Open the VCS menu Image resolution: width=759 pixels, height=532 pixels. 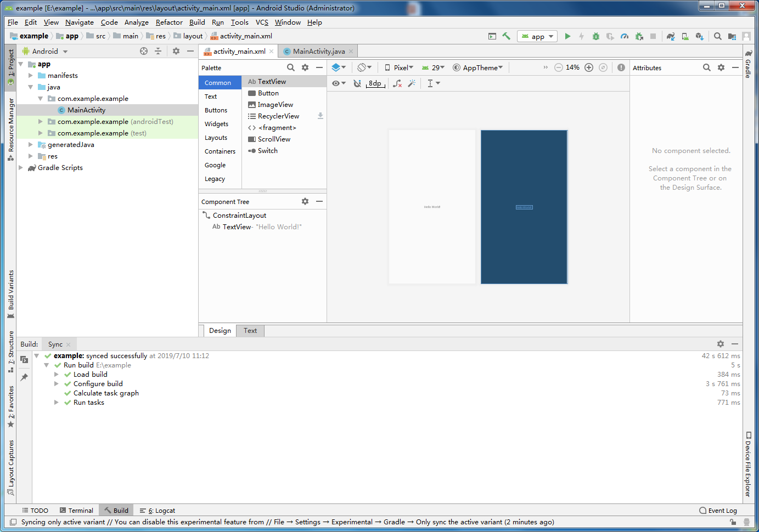[262, 22]
